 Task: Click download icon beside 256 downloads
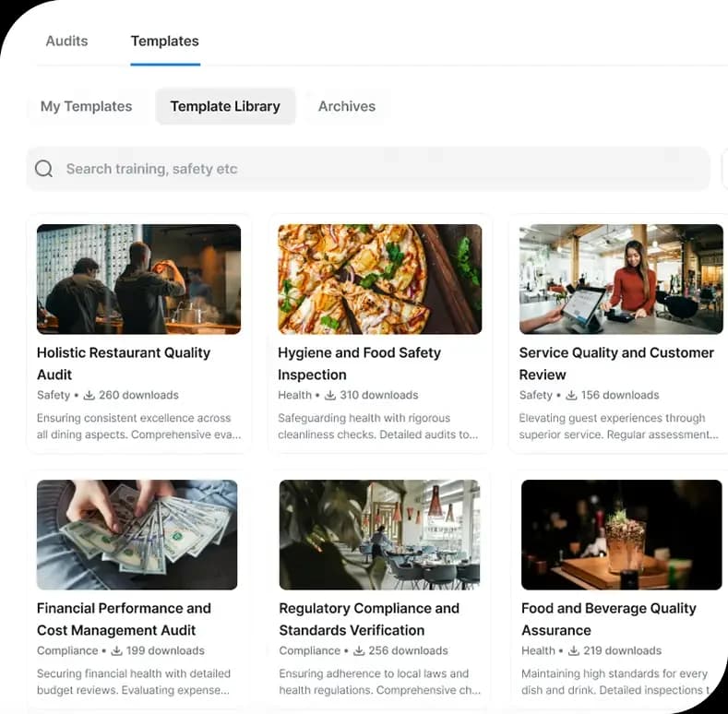point(359,651)
